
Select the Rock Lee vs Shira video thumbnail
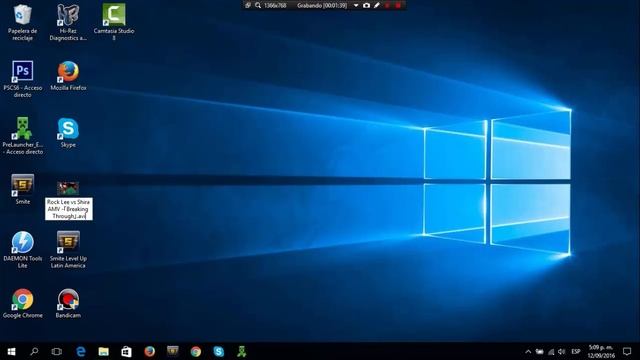pos(68,189)
